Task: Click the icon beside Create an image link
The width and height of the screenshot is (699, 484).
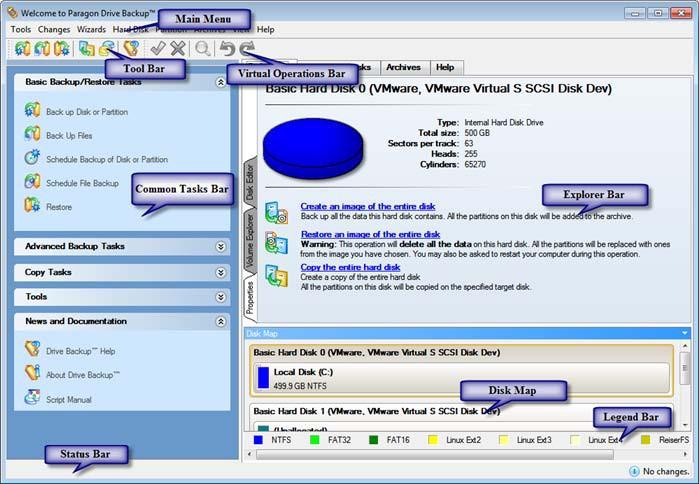Action: [276, 213]
